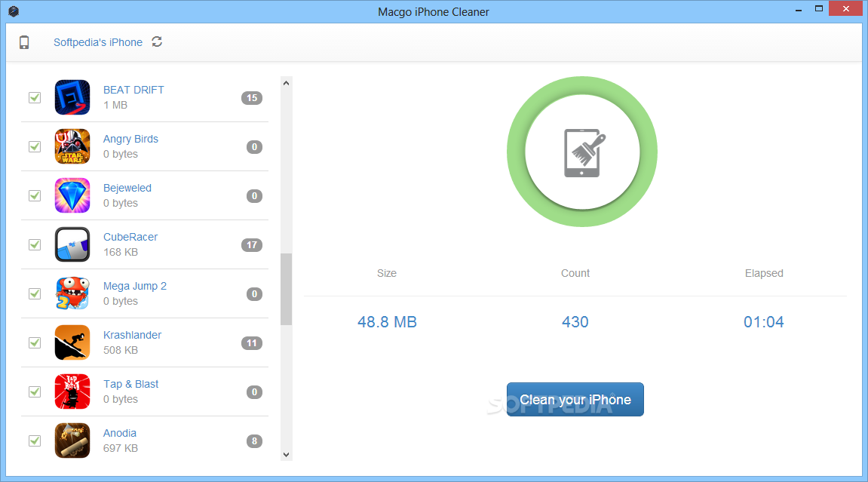This screenshot has width=868, height=482.
Task: Click the Size column label
Action: [386, 273]
